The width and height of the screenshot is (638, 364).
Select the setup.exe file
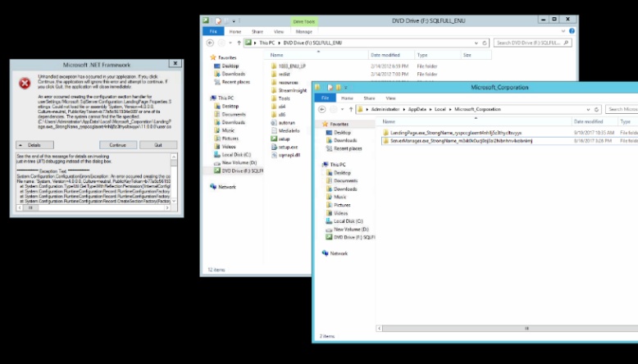(x=285, y=148)
